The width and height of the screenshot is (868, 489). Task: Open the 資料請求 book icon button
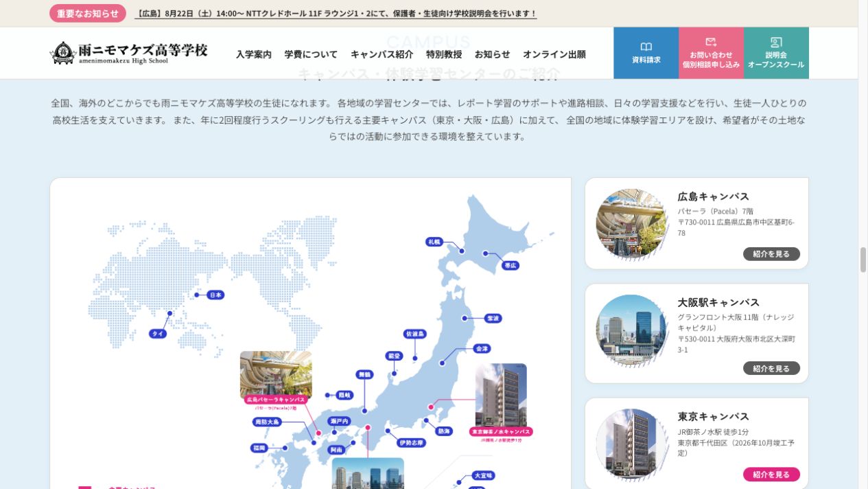(646, 53)
